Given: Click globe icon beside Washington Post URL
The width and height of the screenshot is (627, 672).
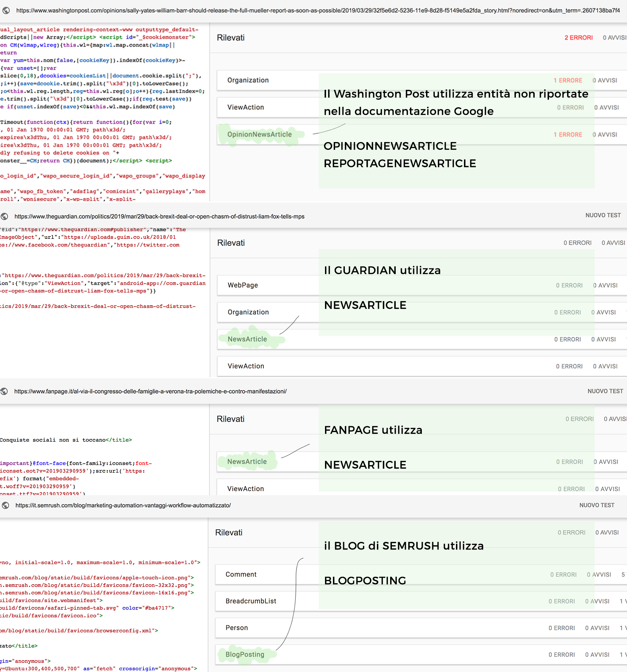Looking at the screenshot, I should [x=6, y=10].
